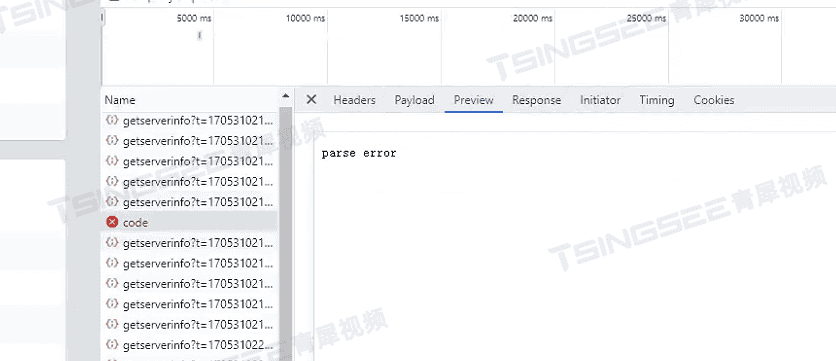This screenshot has width=836, height=361.
Task: Click the request list scrollbar thumb
Action: 286,234
